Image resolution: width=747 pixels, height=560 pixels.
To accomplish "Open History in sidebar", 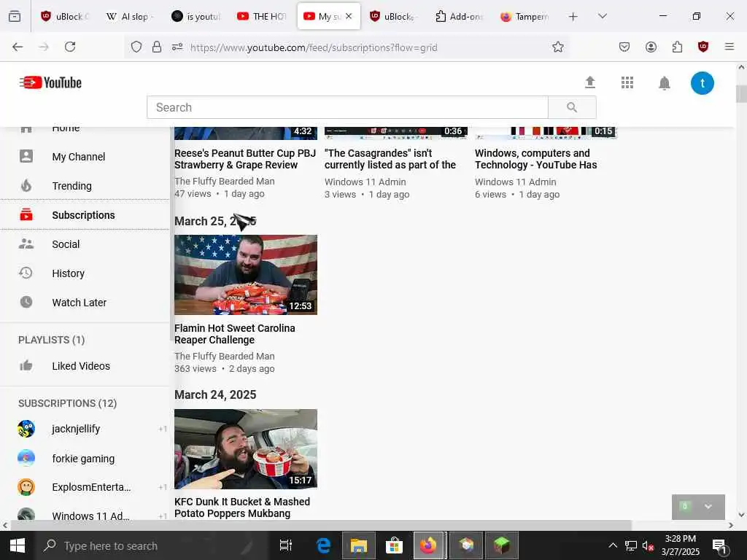I will coord(85,273).
